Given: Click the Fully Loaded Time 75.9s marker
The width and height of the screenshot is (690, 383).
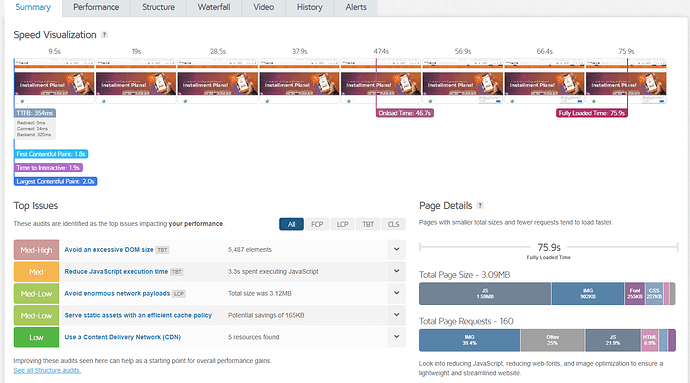Looking at the screenshot, I should pyautogui.click(x=591, y=113).
